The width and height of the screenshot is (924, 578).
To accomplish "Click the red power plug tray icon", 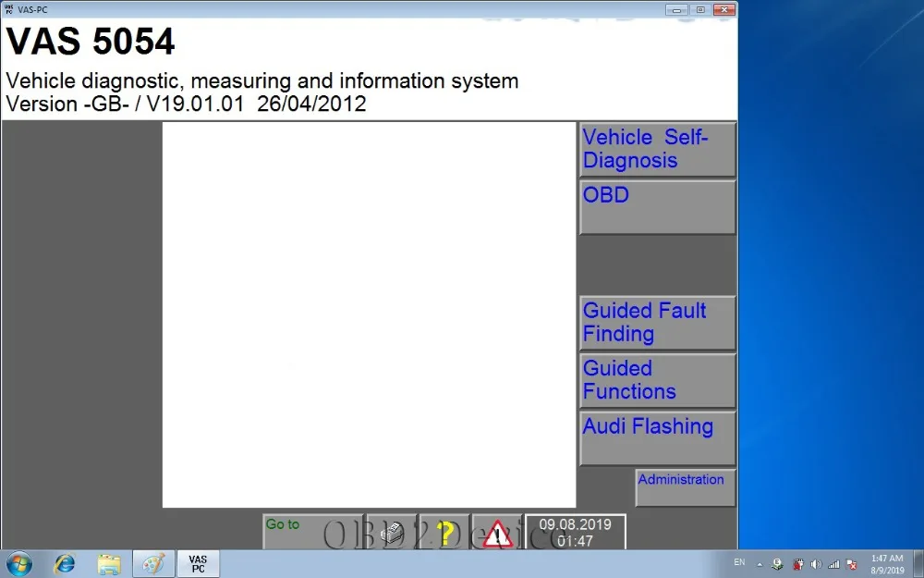I will pos(798,564).
